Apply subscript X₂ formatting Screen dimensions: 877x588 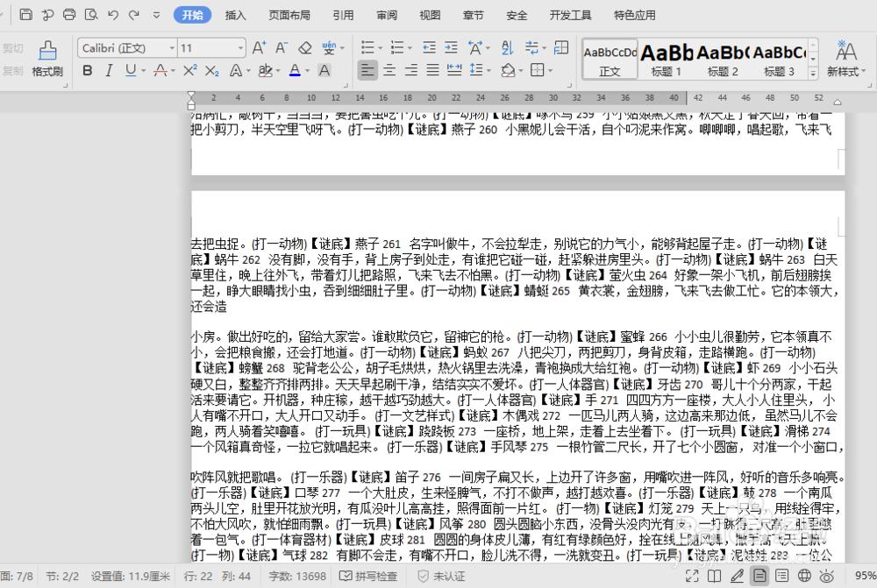212,70
